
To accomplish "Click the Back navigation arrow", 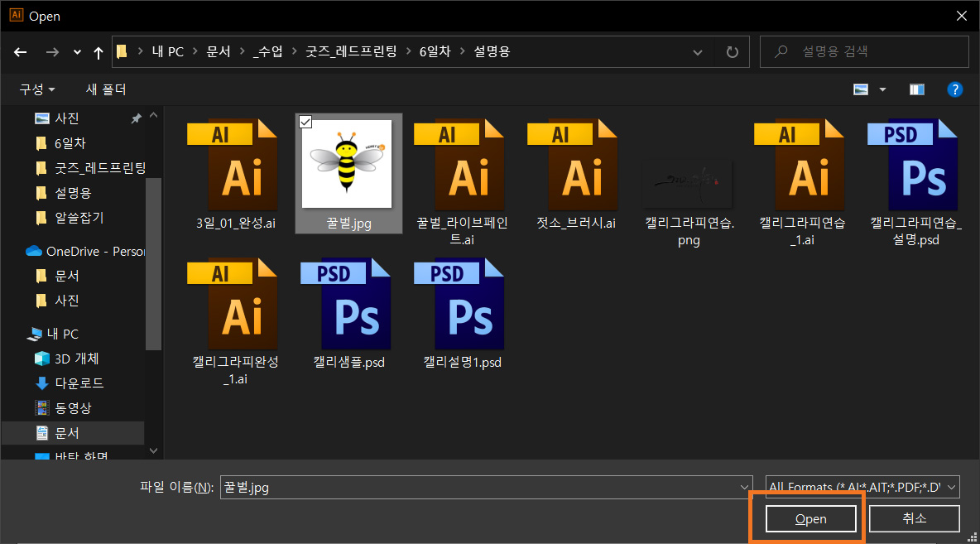I will 21,52.
